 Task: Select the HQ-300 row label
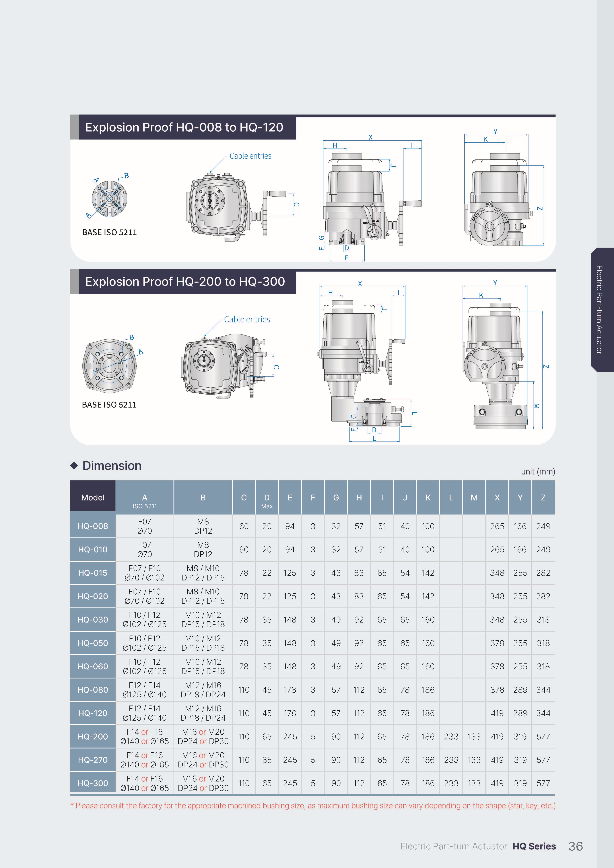93,783
